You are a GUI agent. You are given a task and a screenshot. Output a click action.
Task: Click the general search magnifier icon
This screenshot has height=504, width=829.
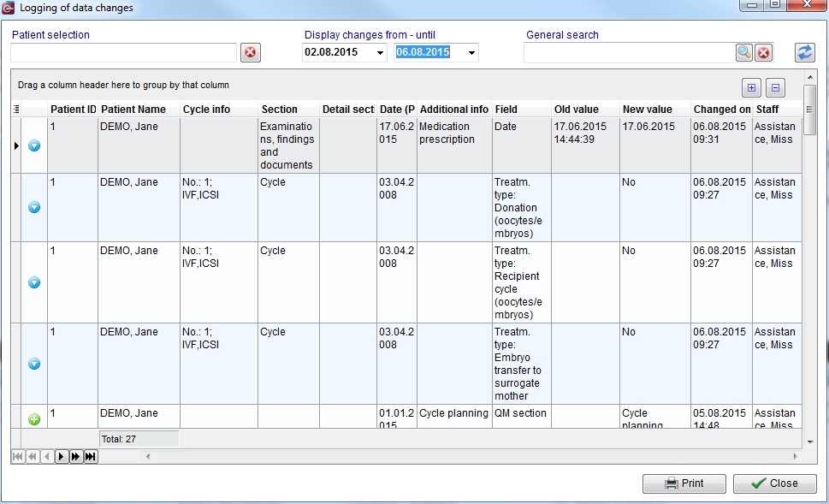[x=744, y=52]
